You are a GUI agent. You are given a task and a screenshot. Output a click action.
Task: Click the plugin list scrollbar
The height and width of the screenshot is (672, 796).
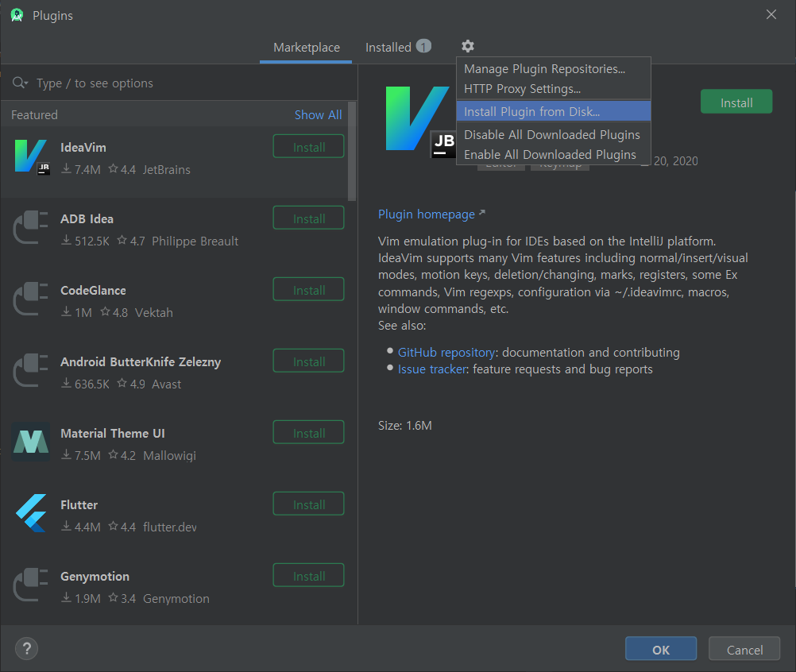coord(352,151)
